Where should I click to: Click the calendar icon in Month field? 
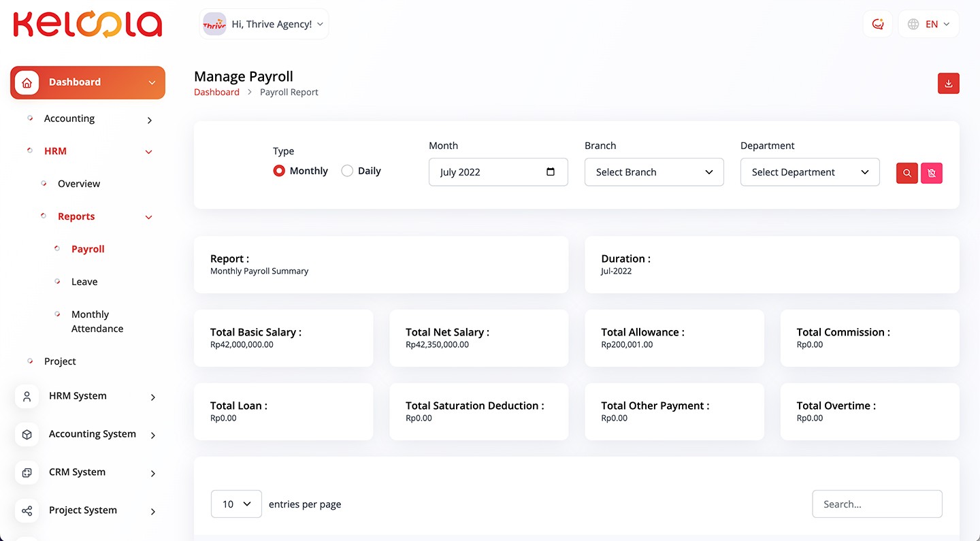[x=551, y=172]
